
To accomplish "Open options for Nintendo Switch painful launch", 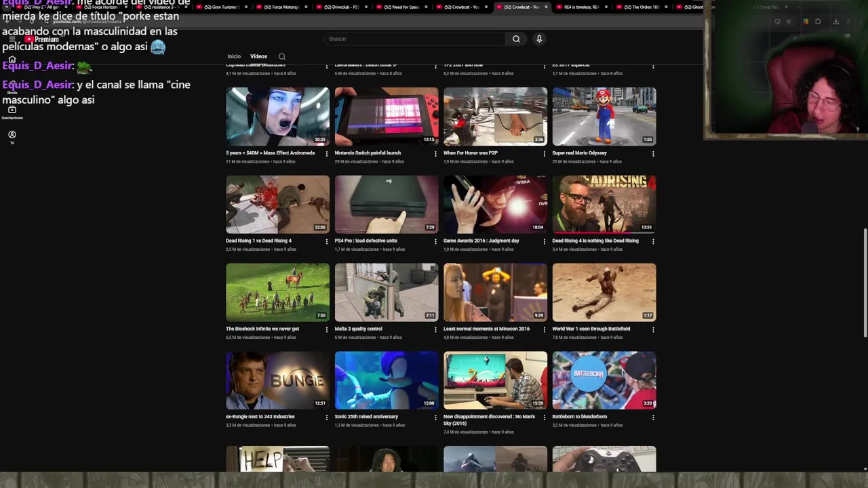I will (x=435, y=153).
